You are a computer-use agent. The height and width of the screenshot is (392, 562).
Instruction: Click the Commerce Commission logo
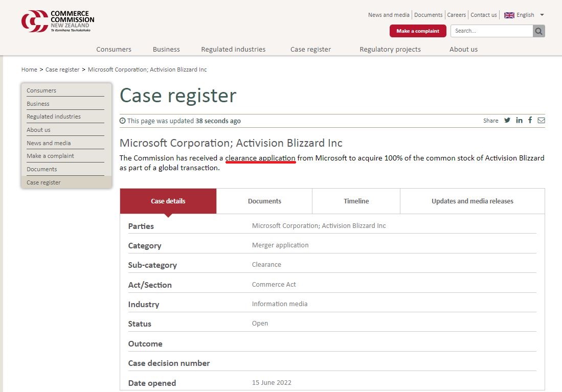coord(58,21)
